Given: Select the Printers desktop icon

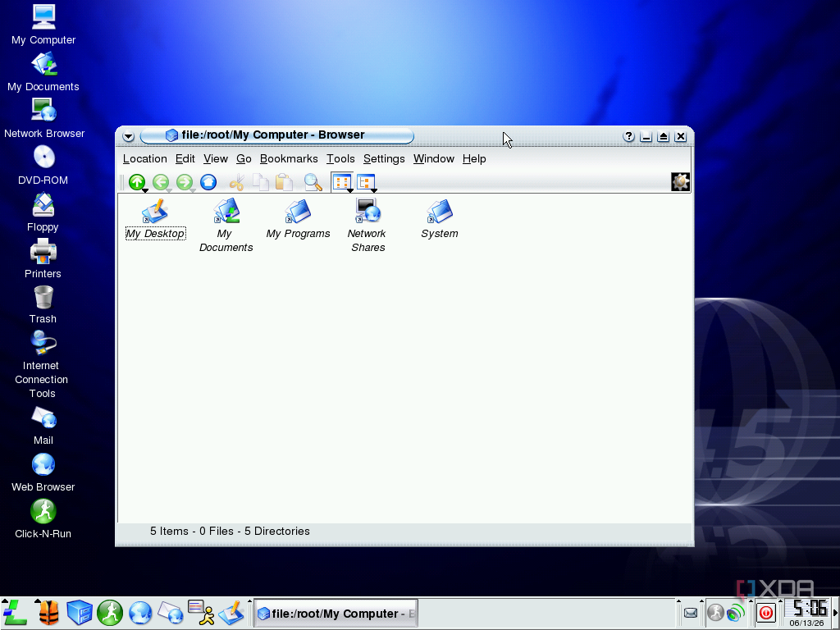Looking at the screenshot, I should coord(43,258).
